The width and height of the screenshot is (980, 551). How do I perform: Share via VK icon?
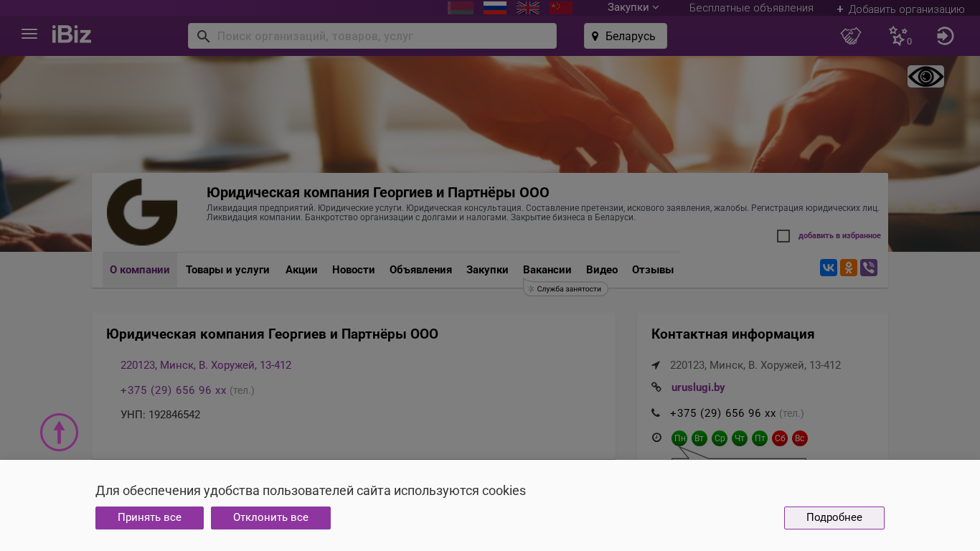coord(829,268)
